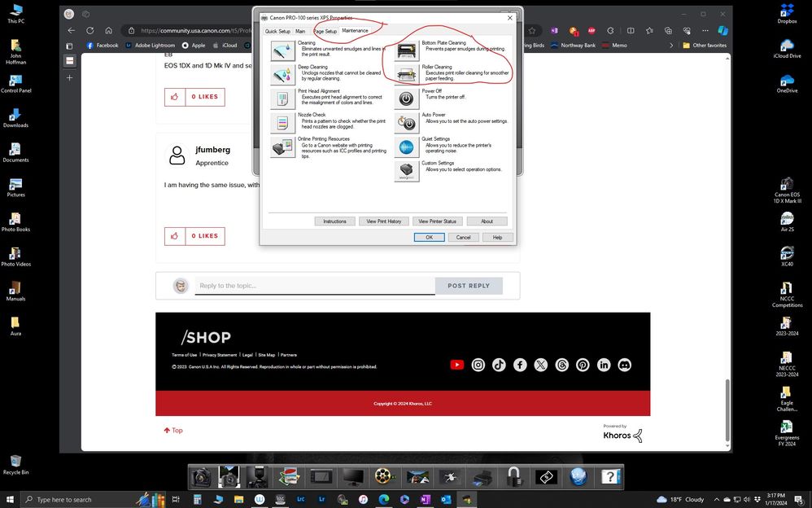Viewport: 812px width, 508px height.
Task: Select Custom Settings icon
Action: pos(406,169)
